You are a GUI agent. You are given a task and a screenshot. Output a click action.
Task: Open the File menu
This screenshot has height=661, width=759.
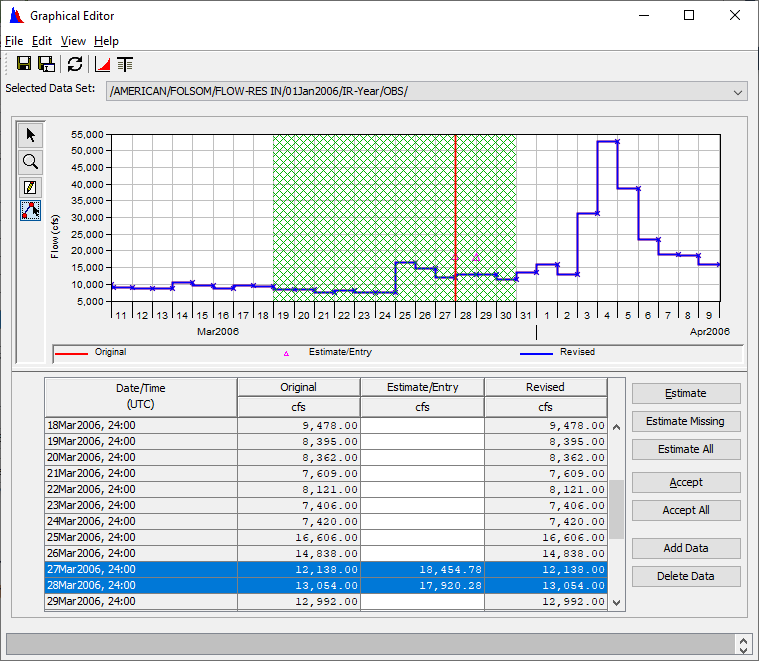[x=14, y=41]
